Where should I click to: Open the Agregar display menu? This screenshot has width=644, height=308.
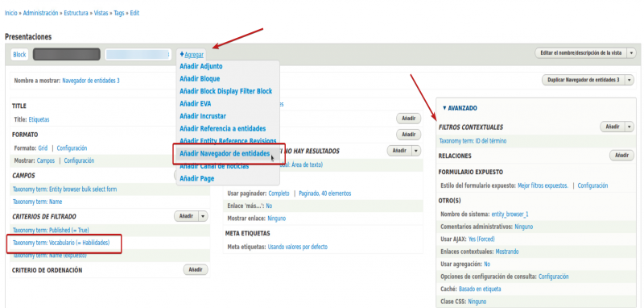[192, 54]
